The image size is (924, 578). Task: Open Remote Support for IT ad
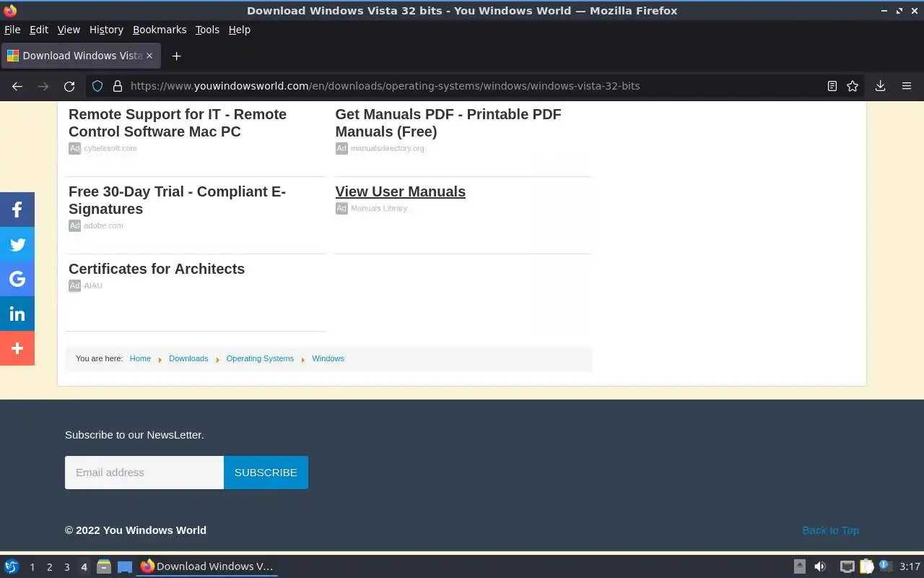(178, 123)
